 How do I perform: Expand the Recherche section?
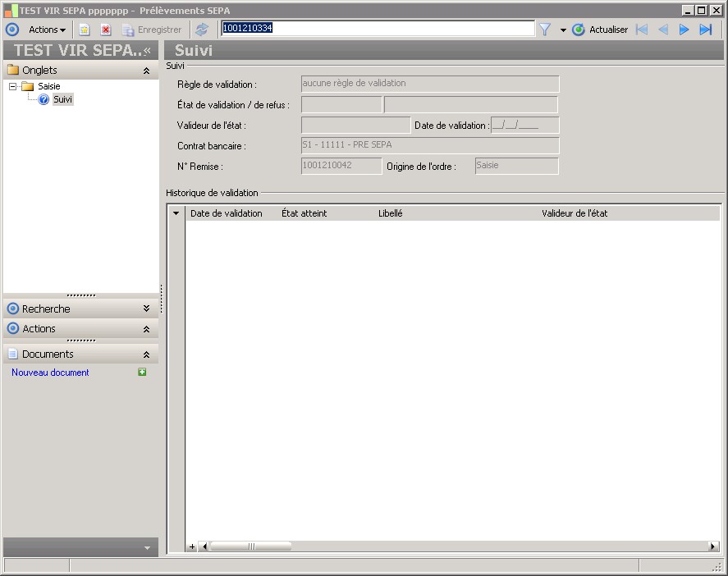pyautogui.click(x=146, y=309)
